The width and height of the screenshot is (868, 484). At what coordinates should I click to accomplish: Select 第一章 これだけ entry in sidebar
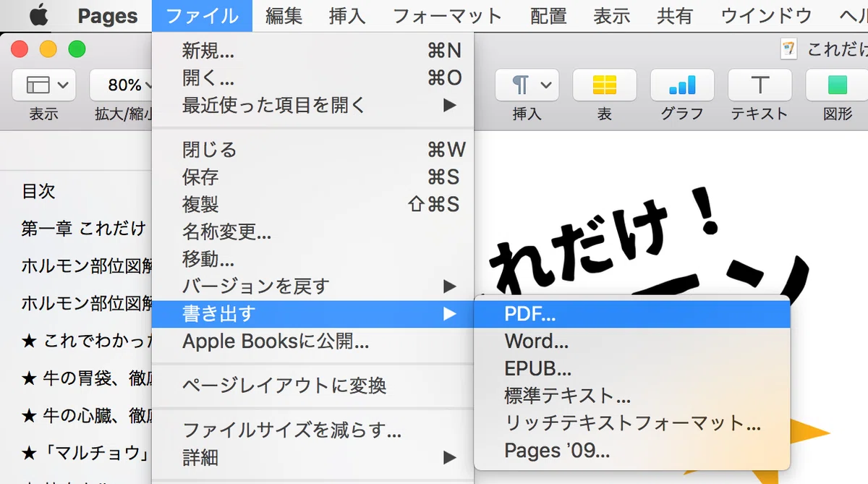tap(84, 229)
